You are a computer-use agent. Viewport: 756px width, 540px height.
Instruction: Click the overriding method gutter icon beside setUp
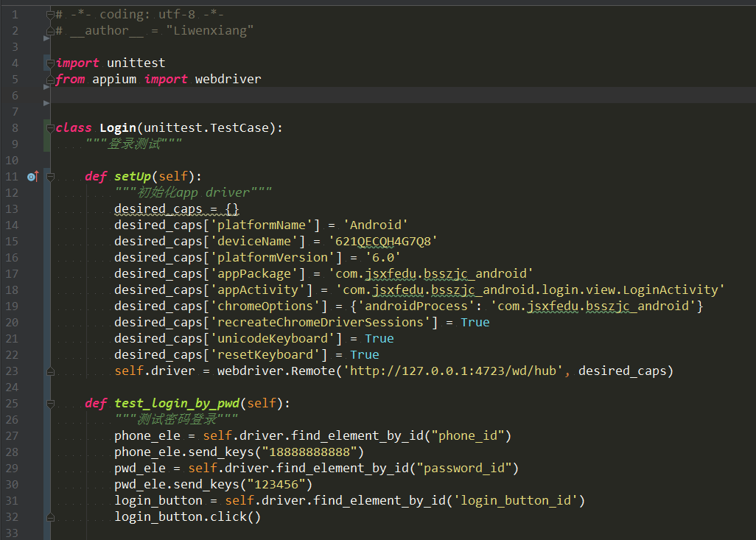32,177
